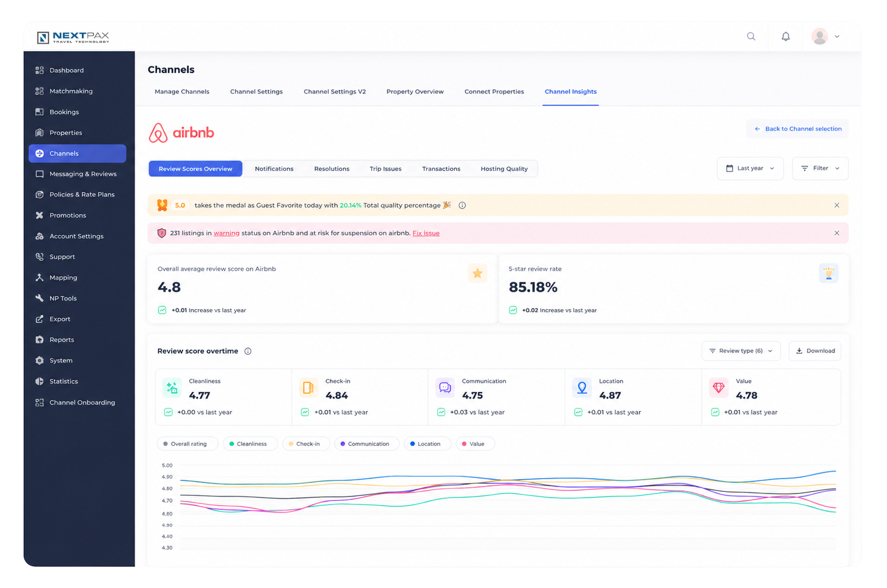Click the search magnifier icon in header
The width and height of the screenshot is (887, 588).
[x=751, y=36]
